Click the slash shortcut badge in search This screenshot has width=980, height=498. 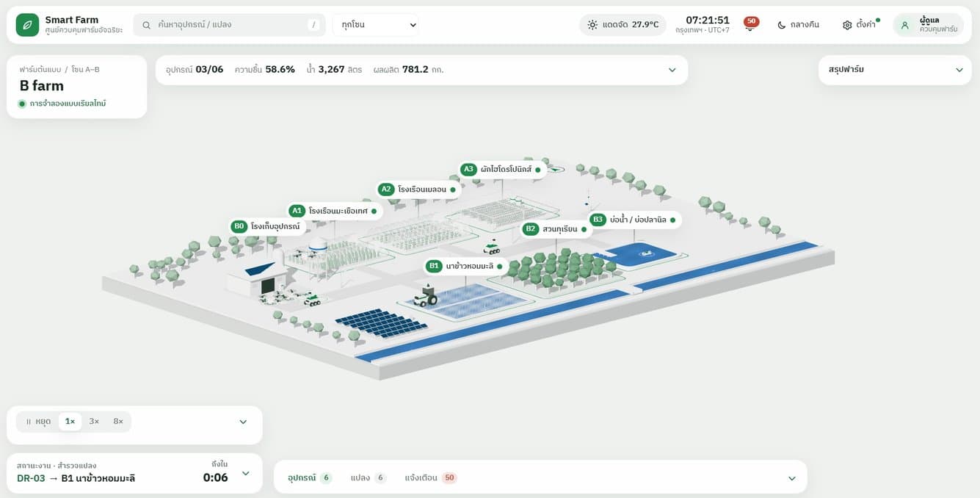pyautogui.click(x=314, y=25)
